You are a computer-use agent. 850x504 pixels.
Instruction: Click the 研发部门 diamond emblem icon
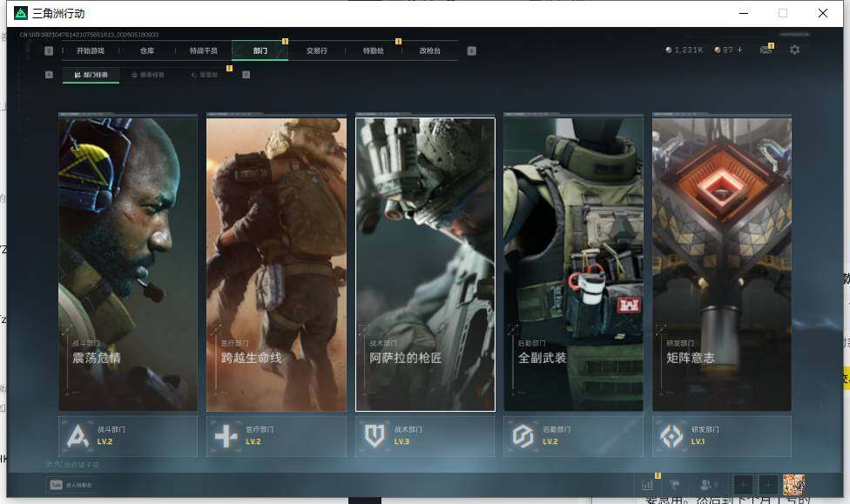[671, 436]
